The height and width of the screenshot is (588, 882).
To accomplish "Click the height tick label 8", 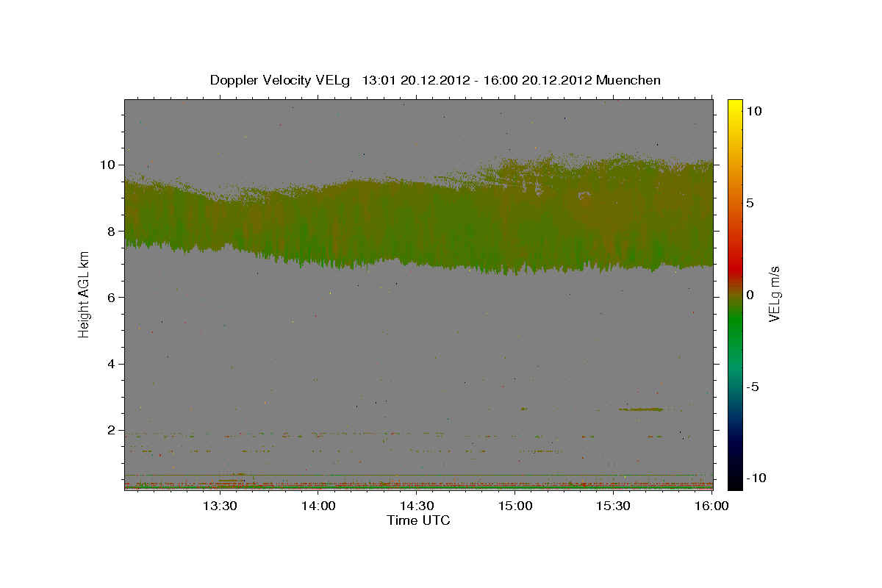I will tap(112, 231).
